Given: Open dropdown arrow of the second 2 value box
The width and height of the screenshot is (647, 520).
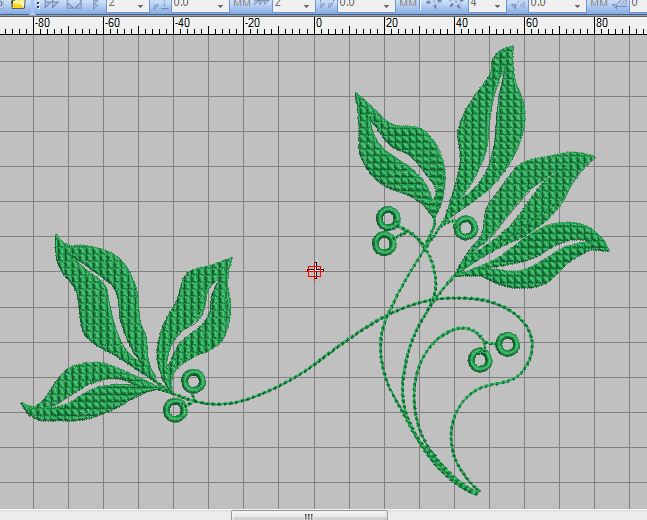Looking at the screenshot, I should (x=306, y=6).
